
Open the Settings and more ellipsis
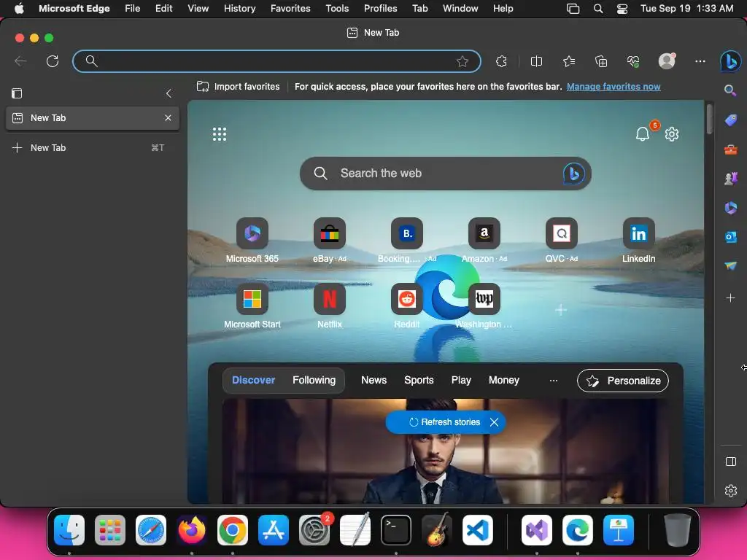(700, 61)
